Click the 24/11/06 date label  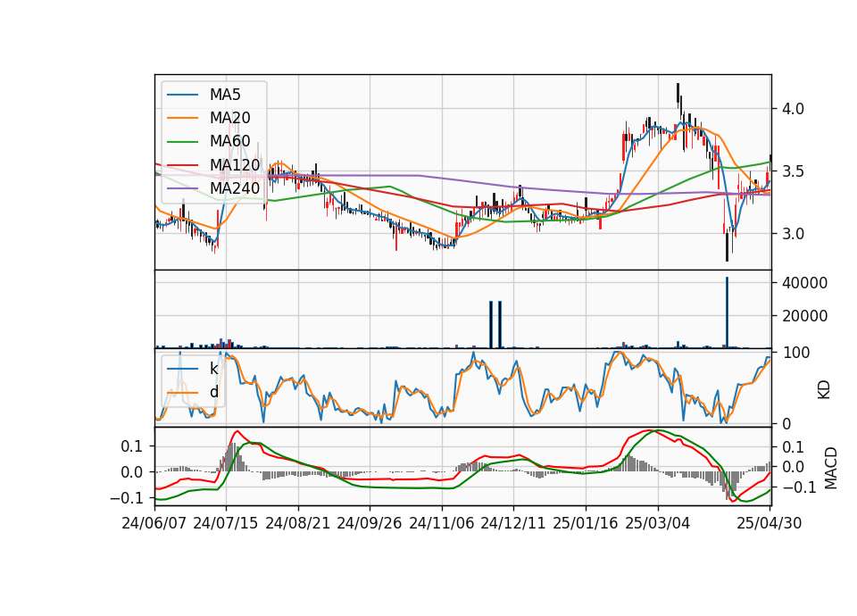click(x=442, y=523)
